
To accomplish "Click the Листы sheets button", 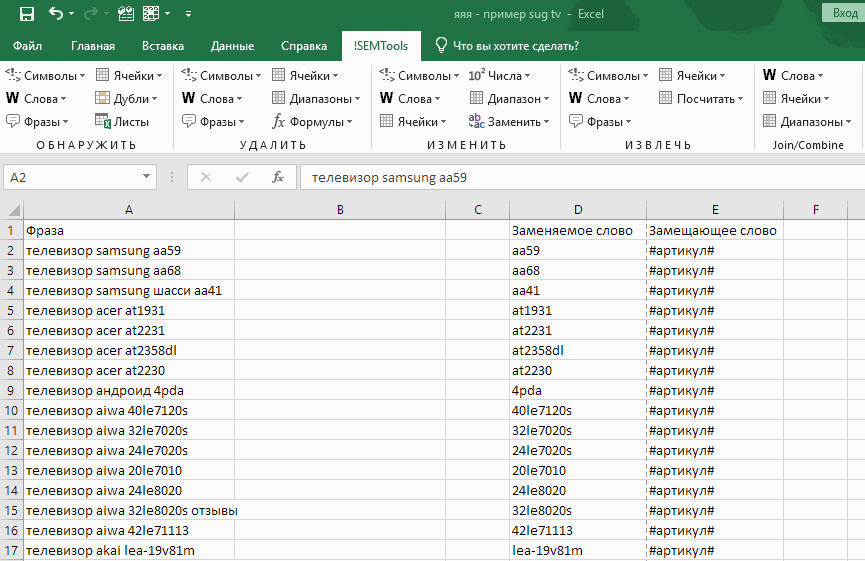I will pos(122,122).
